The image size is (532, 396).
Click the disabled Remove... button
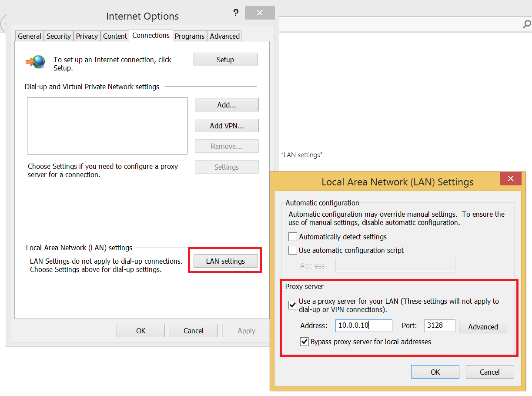[x=227, y=146]
